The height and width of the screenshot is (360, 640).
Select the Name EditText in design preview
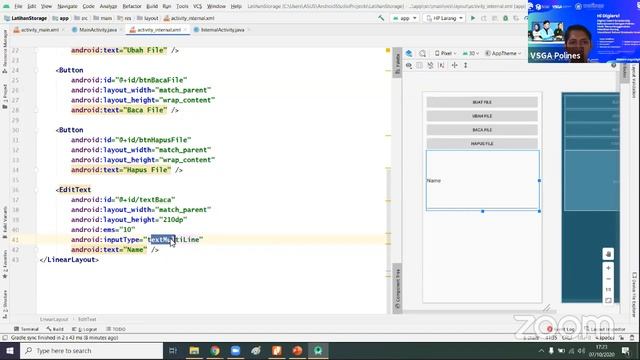coord(482,180)
